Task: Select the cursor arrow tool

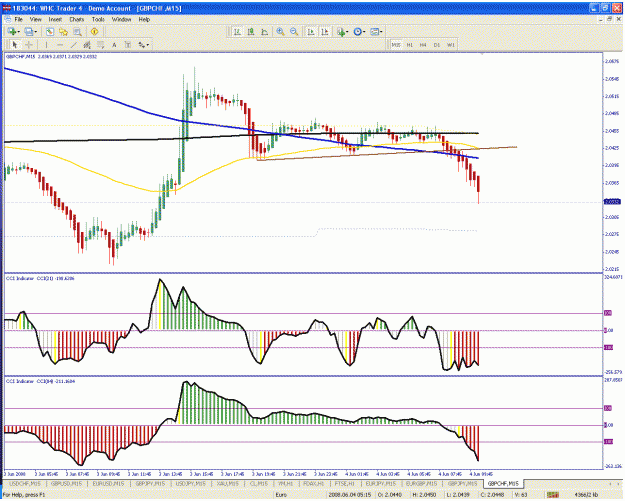Action: point(15,45)
